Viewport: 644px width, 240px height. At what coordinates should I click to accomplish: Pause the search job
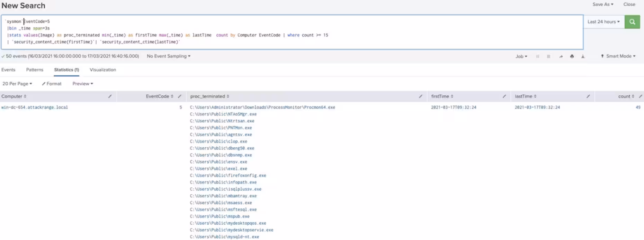pos(538,56)
